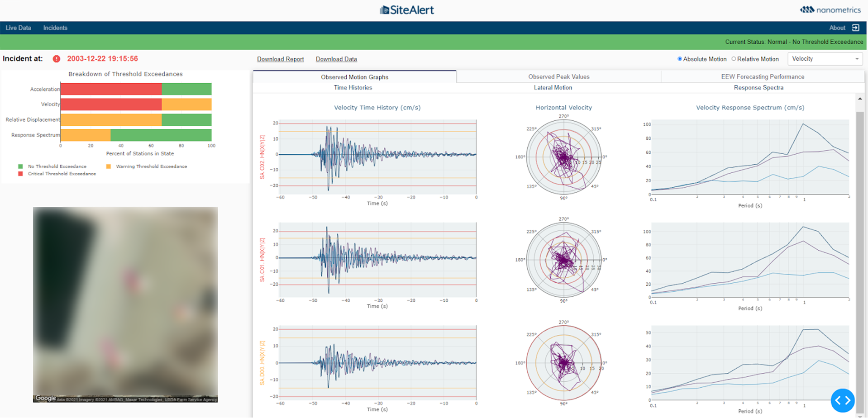Click the Google logo on the map image
Image resolution: width=868 pixels, height=418 pixels.
click(45, 398)
